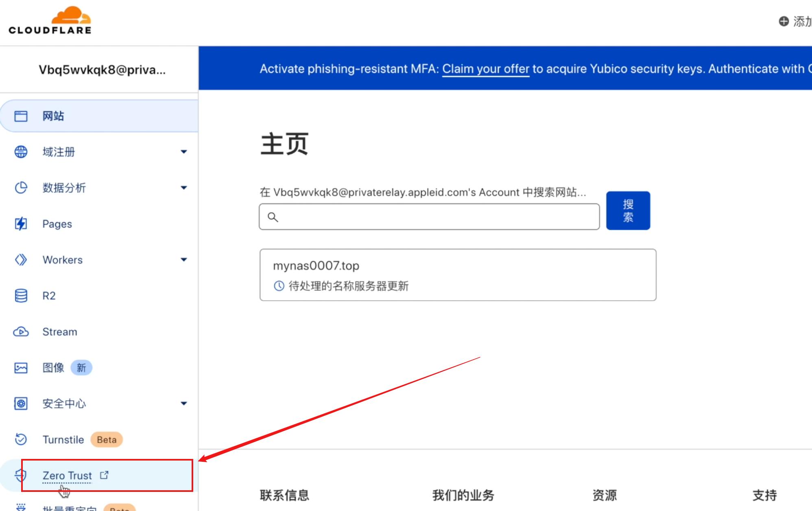This screenshot has height=511, width=812.
Task: Open the Stream sidebar icon
Action: (x=21, y=332)
